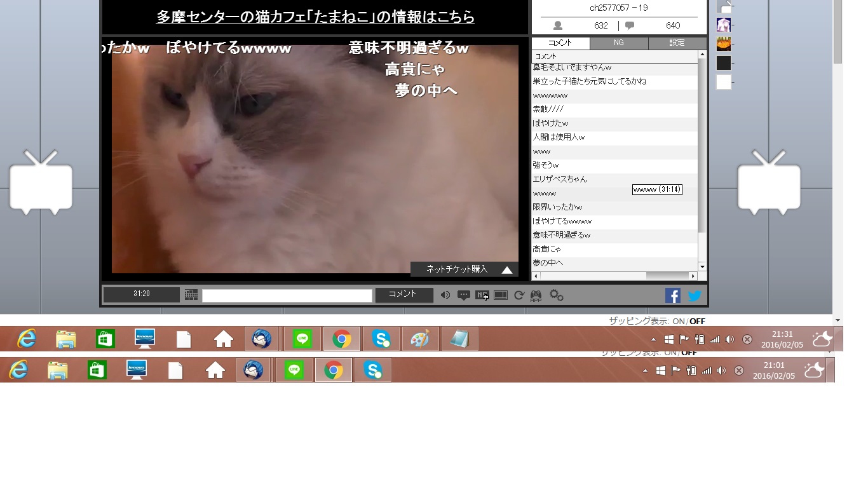
Task: Open File Explorer on the 21:31 taskbar
Action: pos(66,339)
